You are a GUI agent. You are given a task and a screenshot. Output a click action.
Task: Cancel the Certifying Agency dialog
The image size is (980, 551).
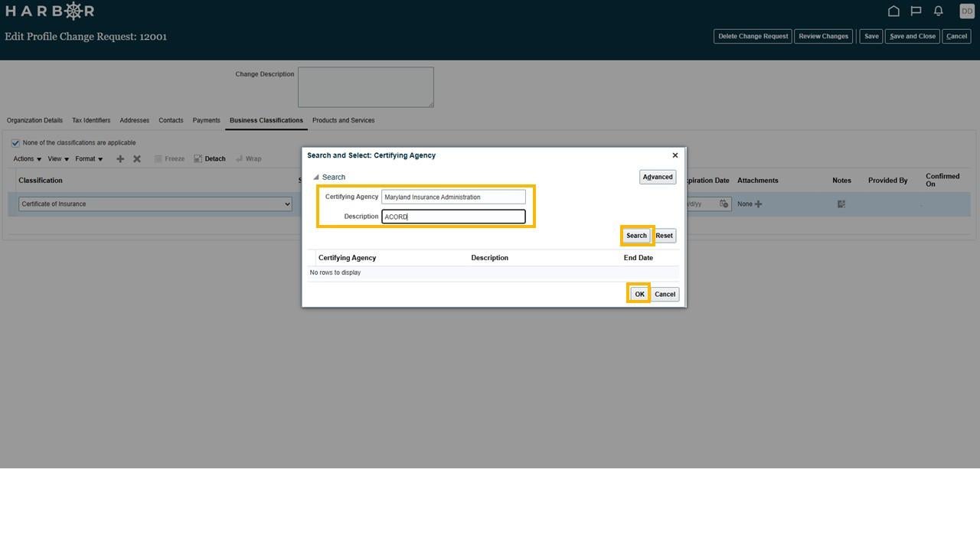[x=665, y=295]
